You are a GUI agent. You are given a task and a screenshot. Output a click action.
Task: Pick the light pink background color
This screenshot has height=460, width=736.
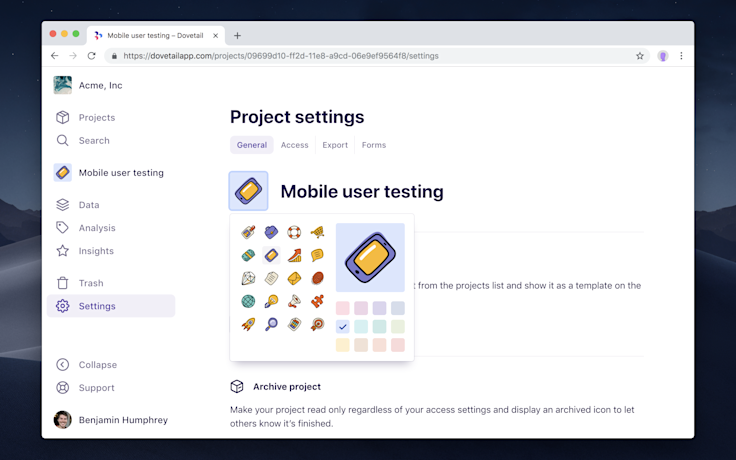[x=343, y=308]
